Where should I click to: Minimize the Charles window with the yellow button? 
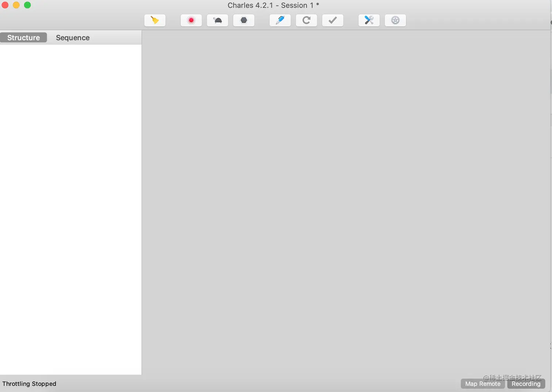pyautogui.click(x=16, y=5)
